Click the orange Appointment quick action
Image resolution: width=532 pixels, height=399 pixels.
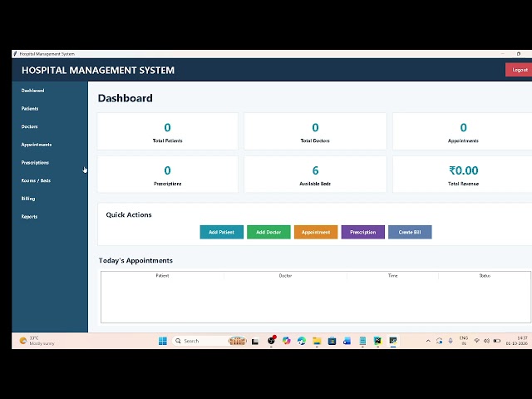pyautogui.click(x=316, y=232)
